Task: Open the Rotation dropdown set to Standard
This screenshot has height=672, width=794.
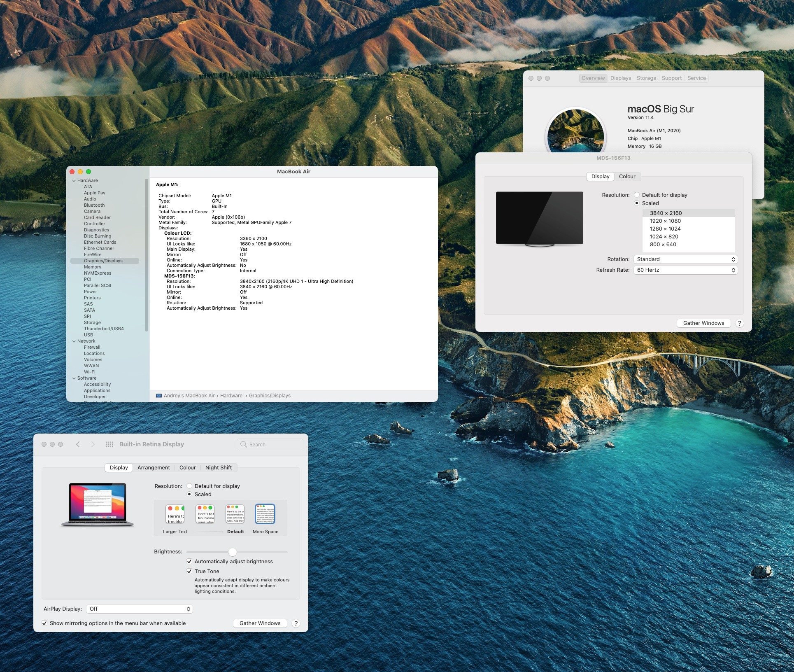Action: pyautogui.click(x=685, y=259)
